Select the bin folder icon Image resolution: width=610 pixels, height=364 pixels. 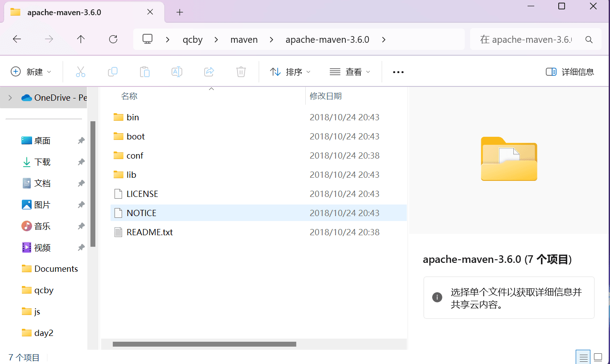[118, 117]
